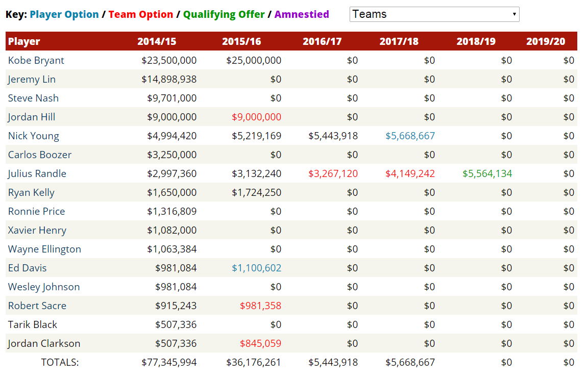Open Wesley Johnson's player page
The height and width of the screenshot is (379, 588).
(x=44, y=287)
